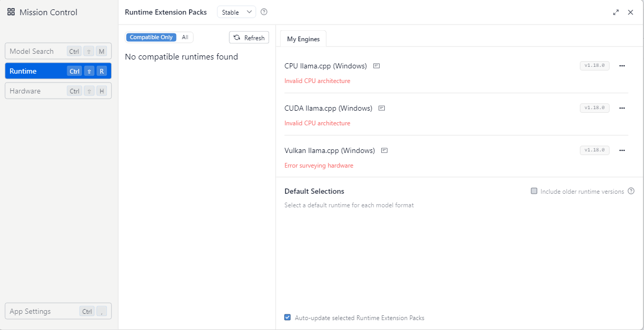Click the Vulkan llama.cpp (Windows) engine name
This screenshot has width=644, height=330.
coord(330,151)
